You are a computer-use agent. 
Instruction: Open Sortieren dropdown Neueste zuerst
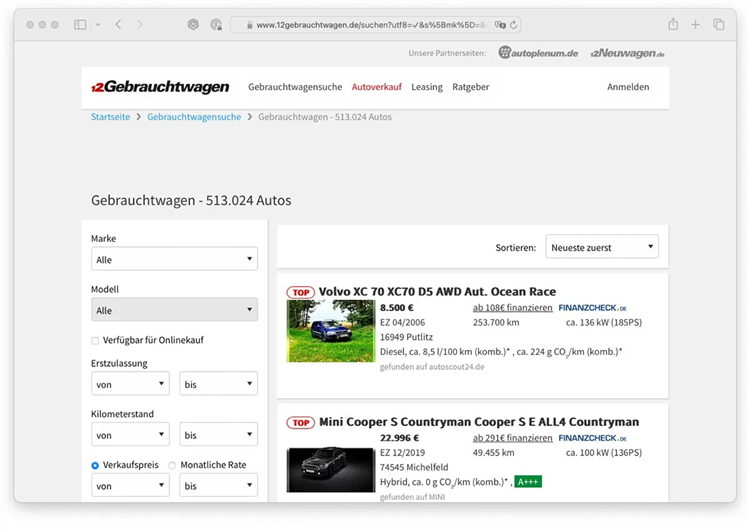602,247
